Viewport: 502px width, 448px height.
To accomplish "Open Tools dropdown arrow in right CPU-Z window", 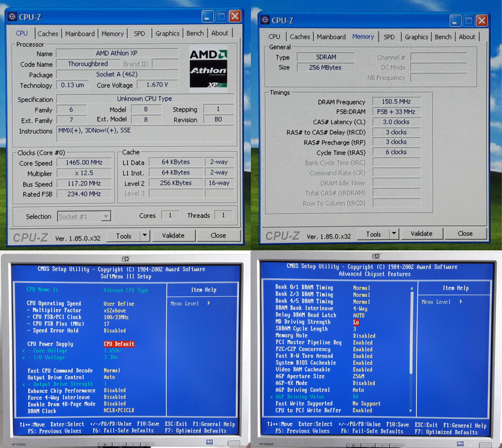I will [x=394, y=234].
